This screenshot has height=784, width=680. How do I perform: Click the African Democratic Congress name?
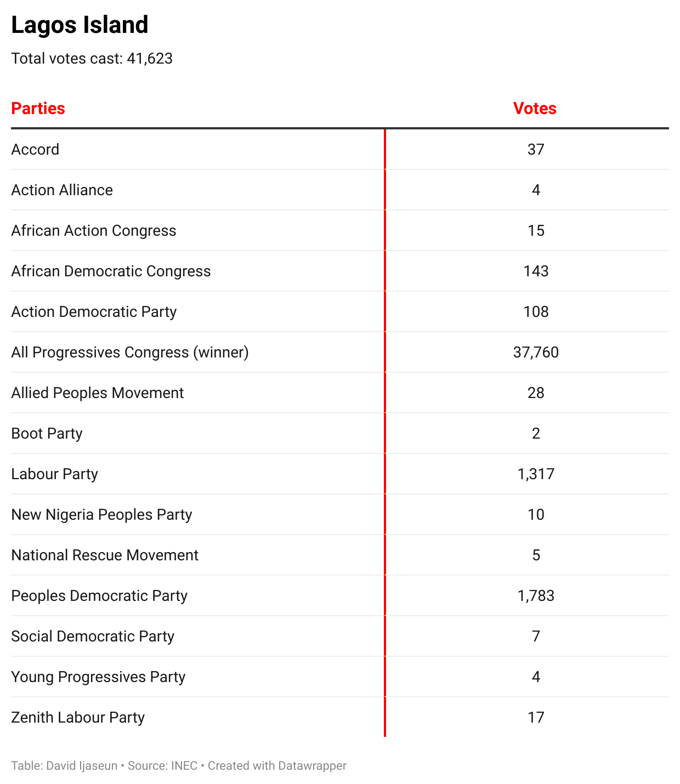[111, 271]
